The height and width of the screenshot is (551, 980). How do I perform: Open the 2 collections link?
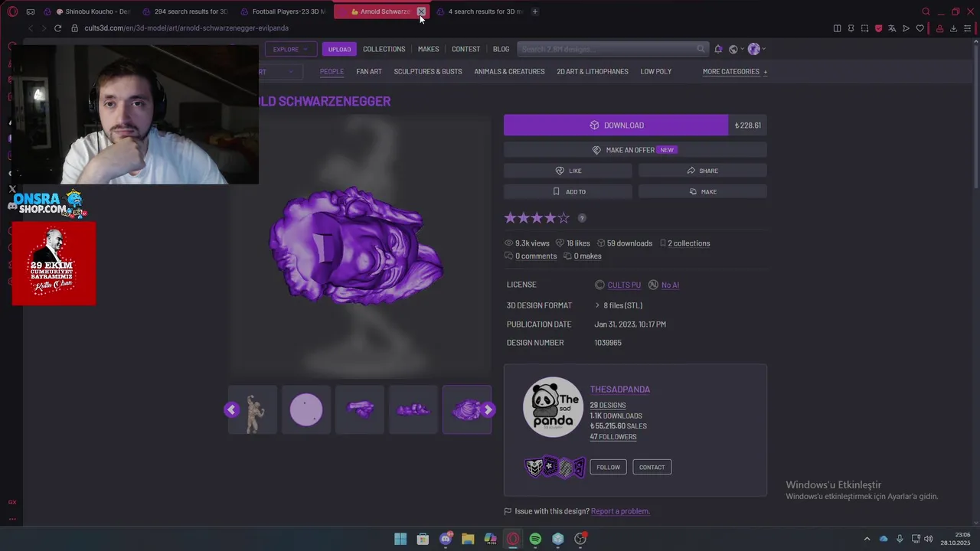[x=688, y=243]
